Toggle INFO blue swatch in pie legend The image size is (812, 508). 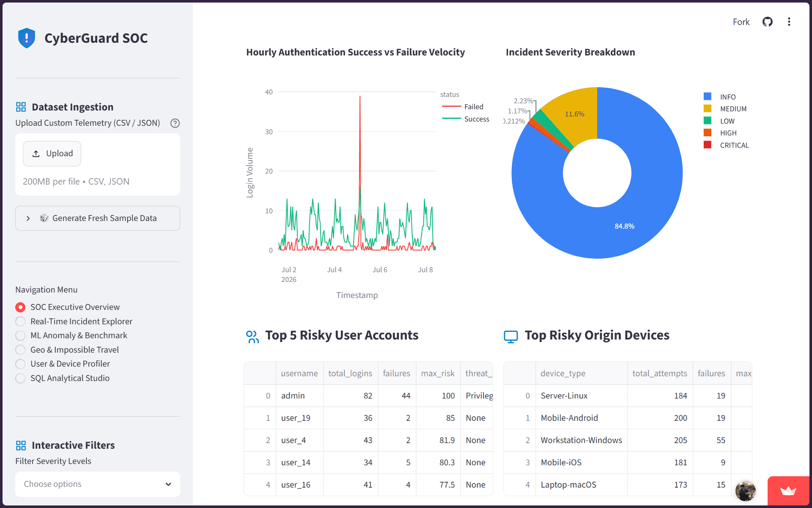click(707, 97)
